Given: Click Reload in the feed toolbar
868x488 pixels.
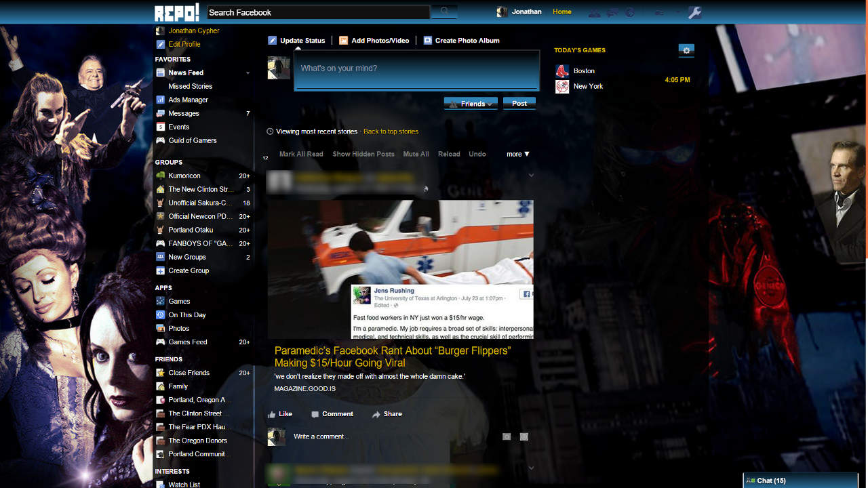Looking at the screenshot, I should pyautogui.click(x=449, y=154).
